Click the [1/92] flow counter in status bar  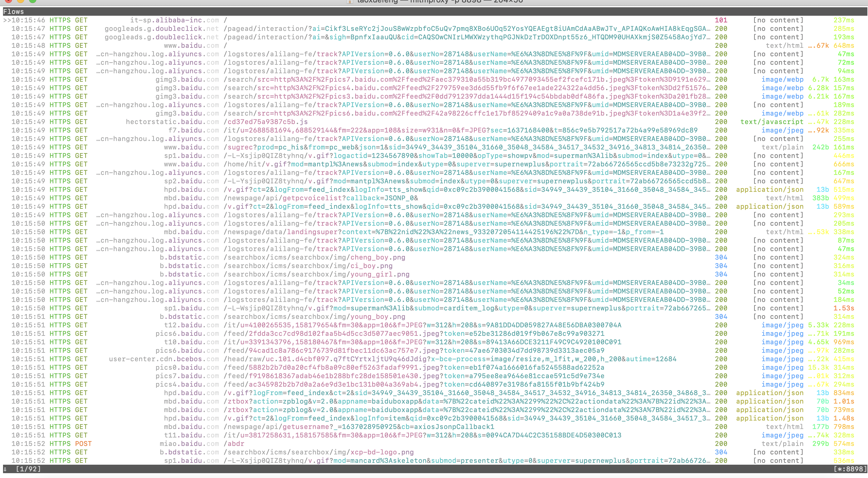(x=28, y=469)
